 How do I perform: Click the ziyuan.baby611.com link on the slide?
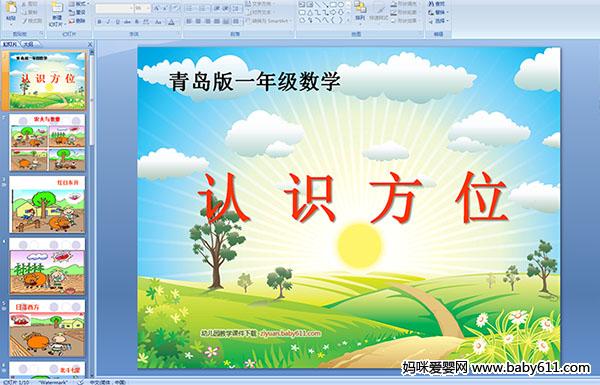[290, 333]
